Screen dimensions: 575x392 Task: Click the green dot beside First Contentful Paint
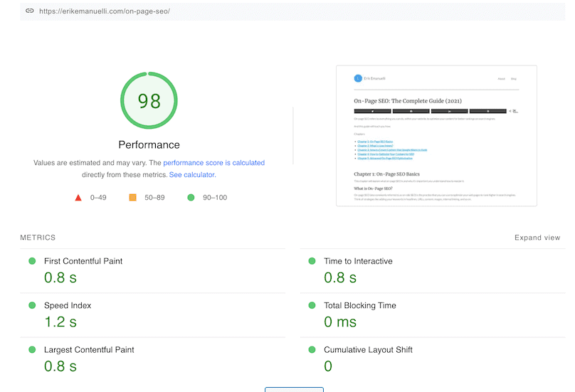(32, 261)
